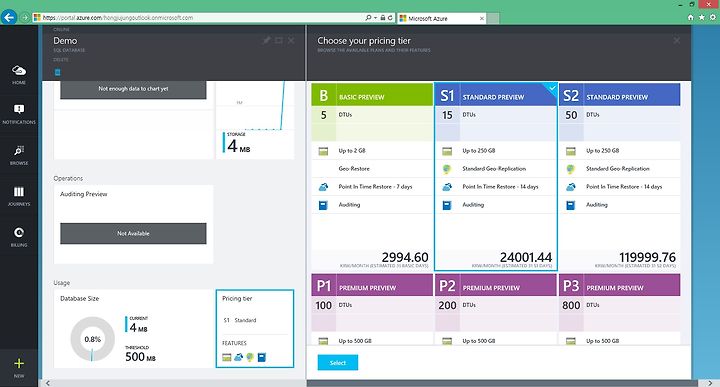The height and width of the screenshot is (387, 720).
Task: Close the Demo blade
Action: (291, 40)
